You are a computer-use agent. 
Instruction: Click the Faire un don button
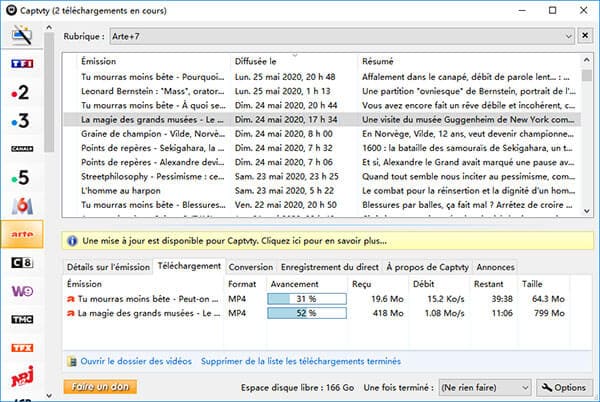[x=100, y=387]
